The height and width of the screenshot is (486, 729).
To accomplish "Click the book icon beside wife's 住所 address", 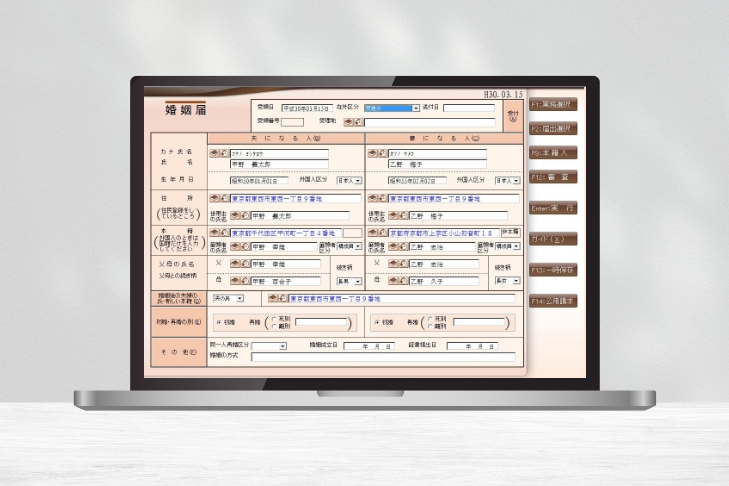I will click(372, 198).
